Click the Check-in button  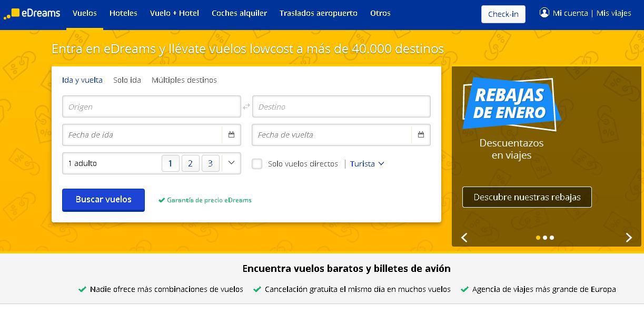click(x=503, y=14)
